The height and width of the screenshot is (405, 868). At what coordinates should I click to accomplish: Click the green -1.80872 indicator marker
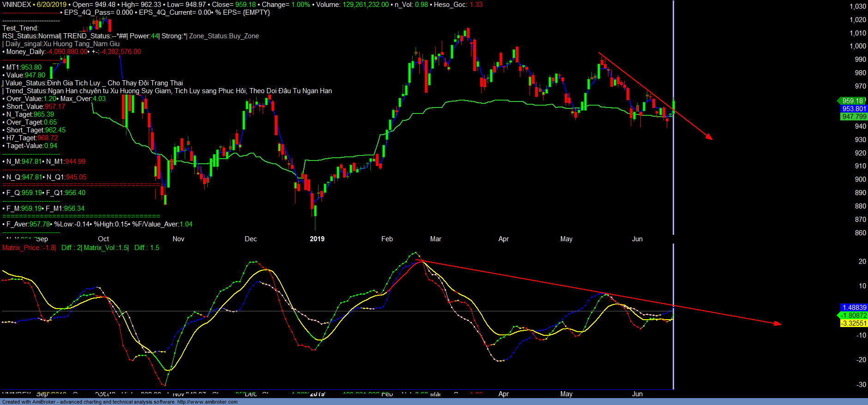click(x=853, y=316)
